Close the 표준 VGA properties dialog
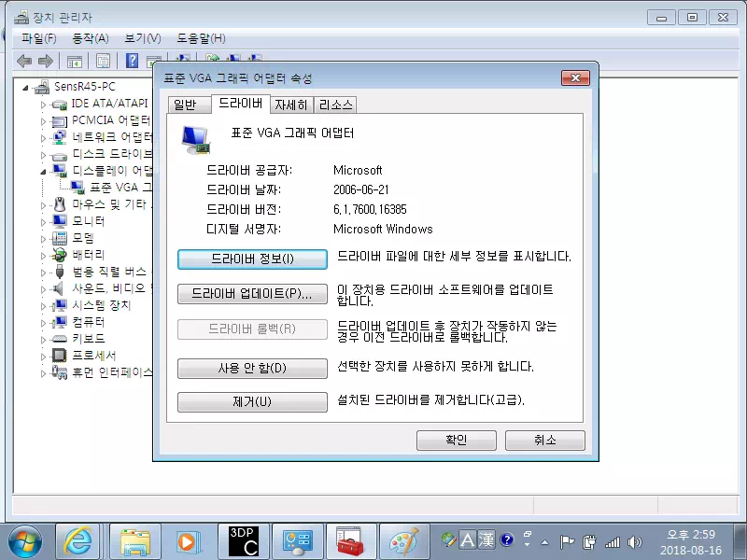This screenshot has width=747, height=560. (575, 78)
